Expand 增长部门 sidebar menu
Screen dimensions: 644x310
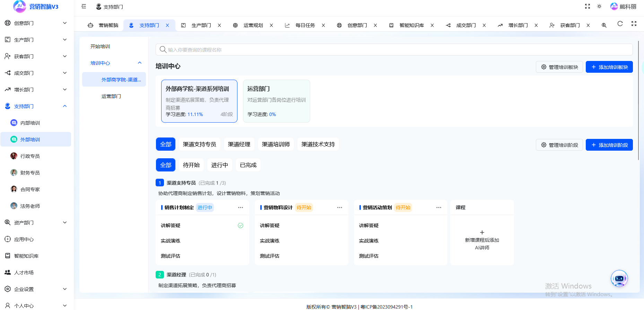36,90
